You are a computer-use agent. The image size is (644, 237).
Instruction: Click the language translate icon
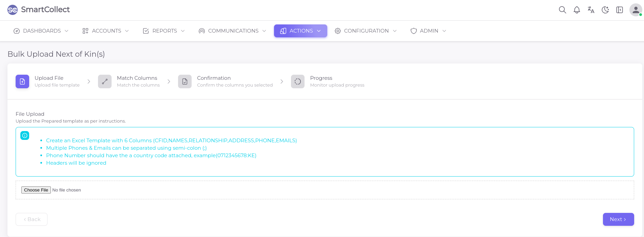coord(591,10)
